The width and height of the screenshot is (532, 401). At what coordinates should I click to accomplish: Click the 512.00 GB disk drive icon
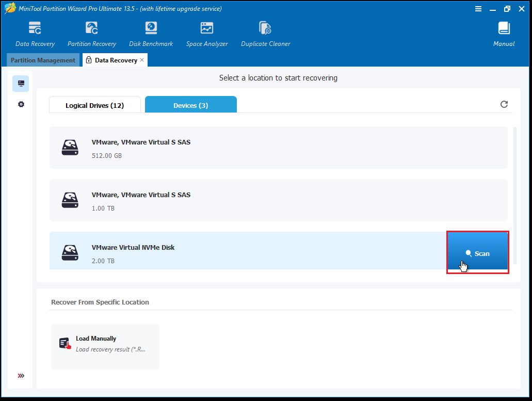[70, 148]
